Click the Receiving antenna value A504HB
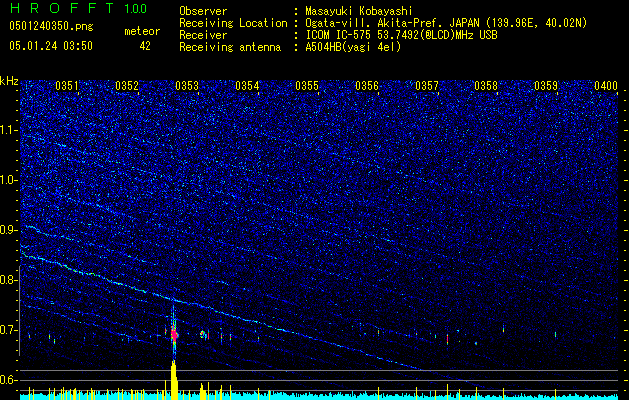The width and height of the screenshot is (629, 400). 324,47
